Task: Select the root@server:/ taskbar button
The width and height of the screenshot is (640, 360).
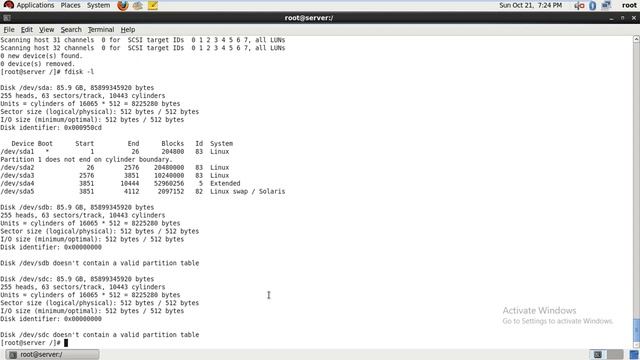Action: [x=52, y=354]
